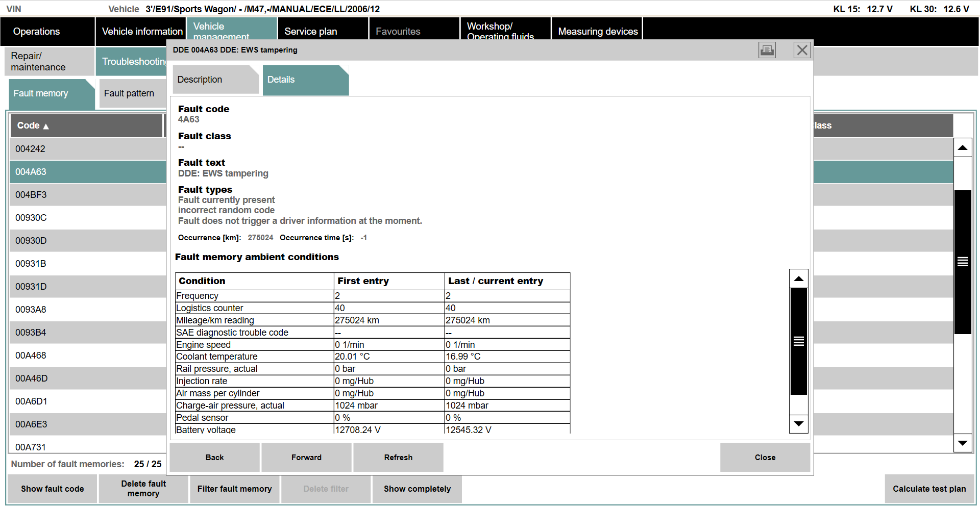This screenshot has width=980, height=507.
Task: Click the Condition column header
Action: click(254, 281)
